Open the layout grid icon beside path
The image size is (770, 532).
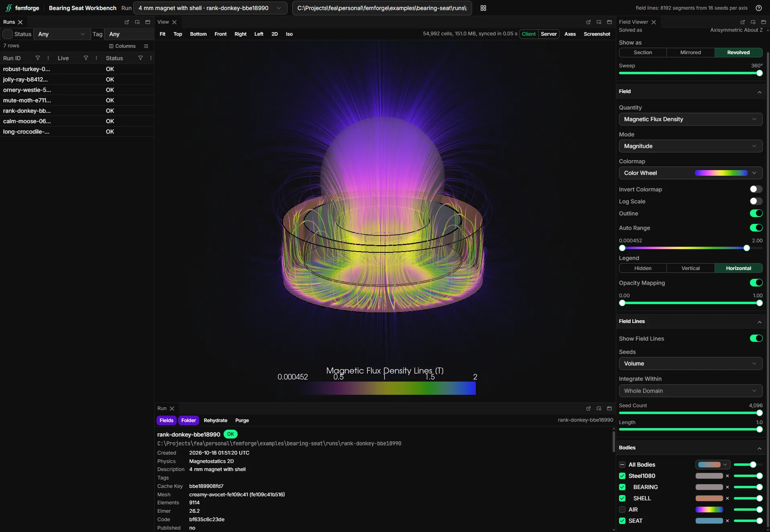point(483,8)
